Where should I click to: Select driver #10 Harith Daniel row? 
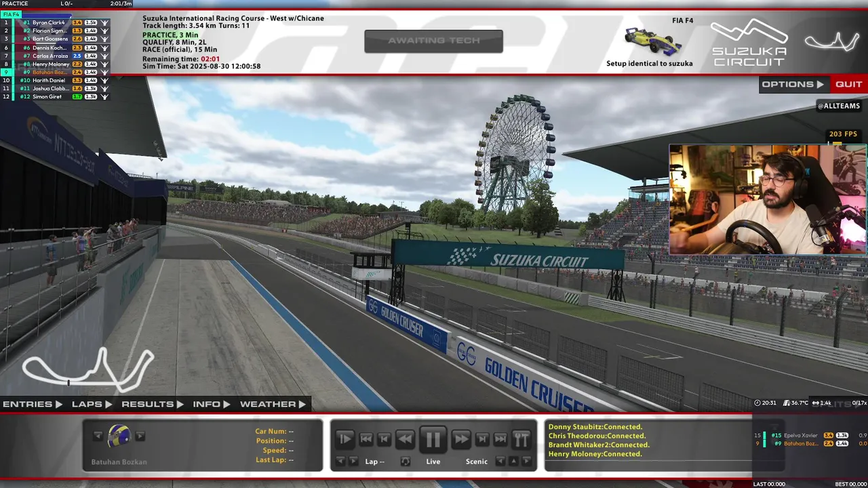(x=55, y=80)
